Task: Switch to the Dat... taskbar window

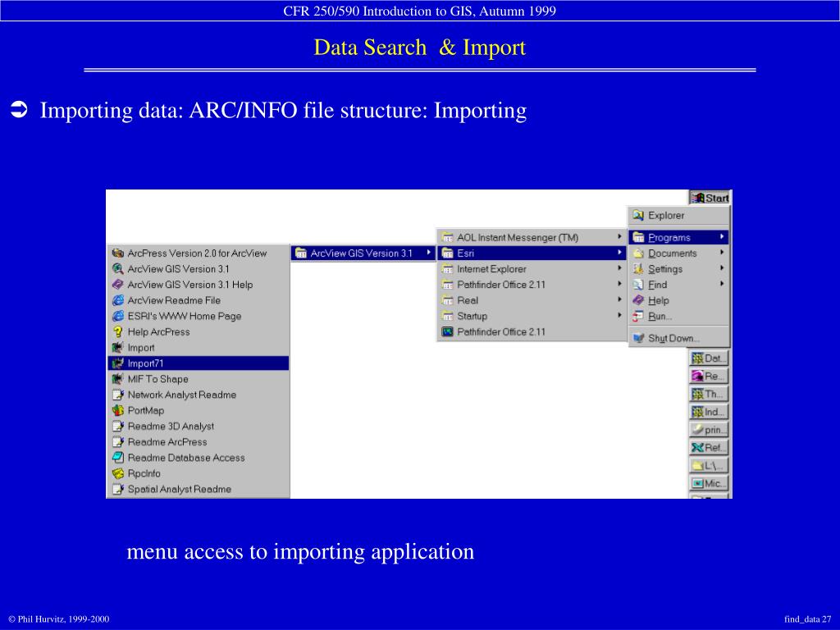Action: 710,358
